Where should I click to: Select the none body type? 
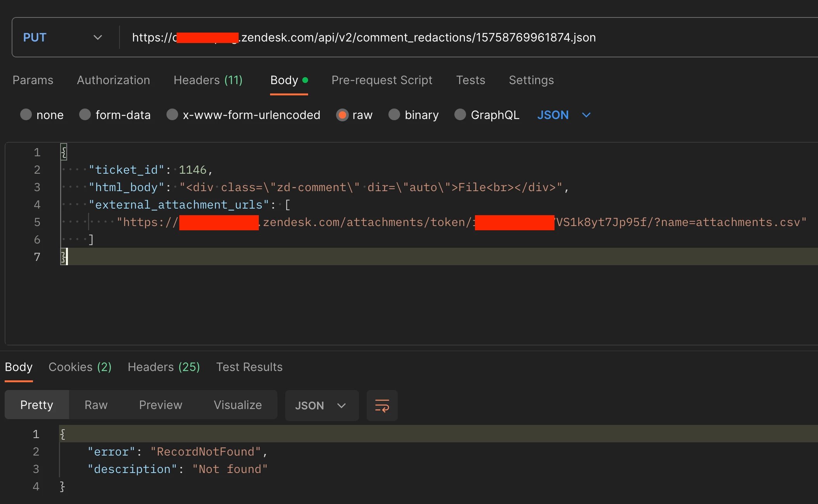[x=26, y=115]
